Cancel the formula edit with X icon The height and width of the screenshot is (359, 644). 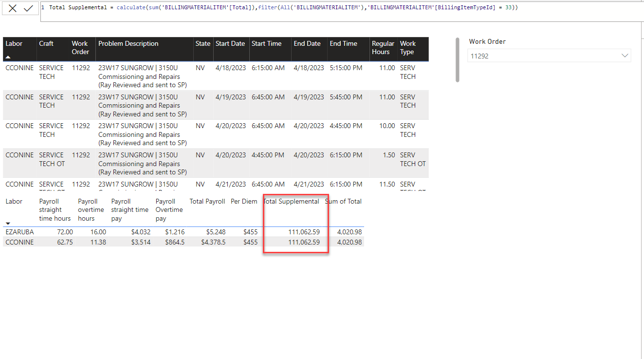tap(13, 8)
